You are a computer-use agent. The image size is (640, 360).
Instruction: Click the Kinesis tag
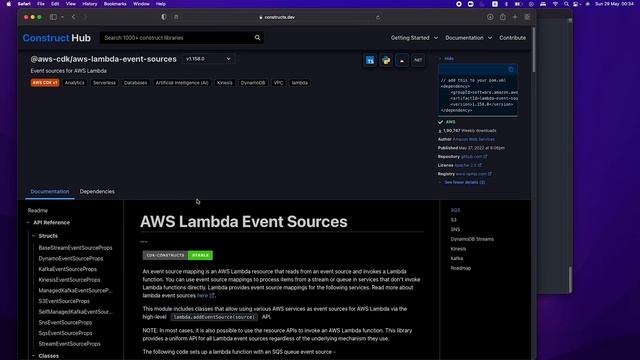[224, 83]
